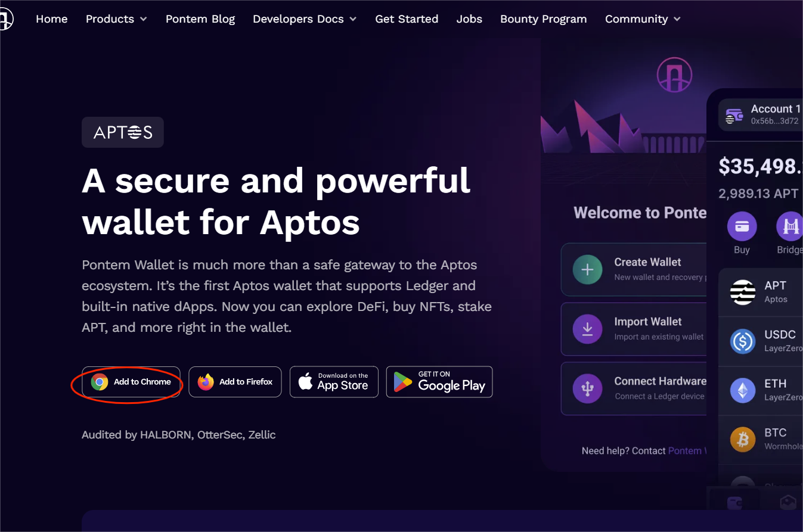Image resolution: width=803 pixels, height=532 pixels.
Task: Click the Apple logo on App Store button
Action: click(x=305, y=381)
